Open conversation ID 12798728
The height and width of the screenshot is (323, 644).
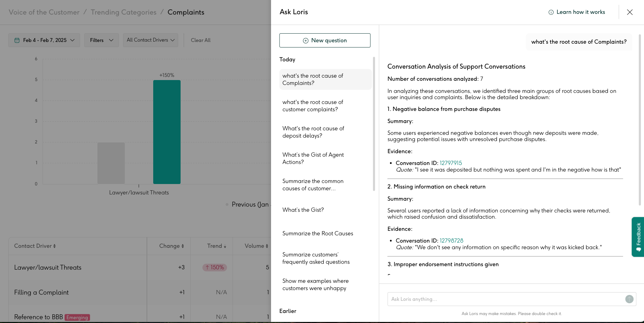coord(451,241)
